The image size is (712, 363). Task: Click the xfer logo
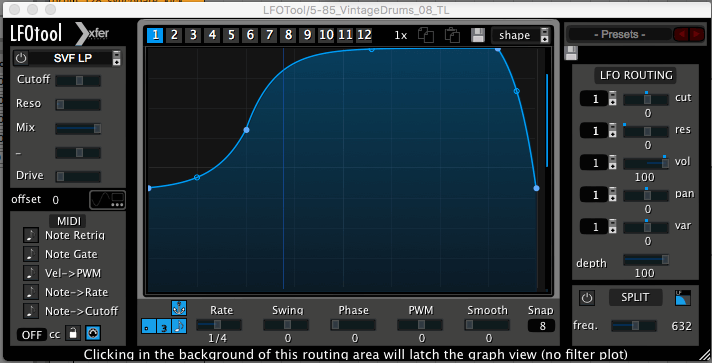click(93, 34)
